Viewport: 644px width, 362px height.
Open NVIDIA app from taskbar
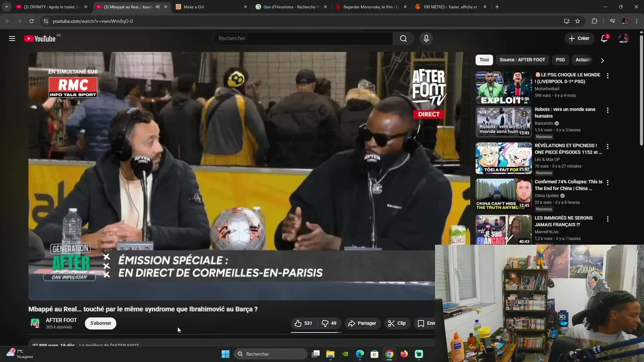click(345, 354)
